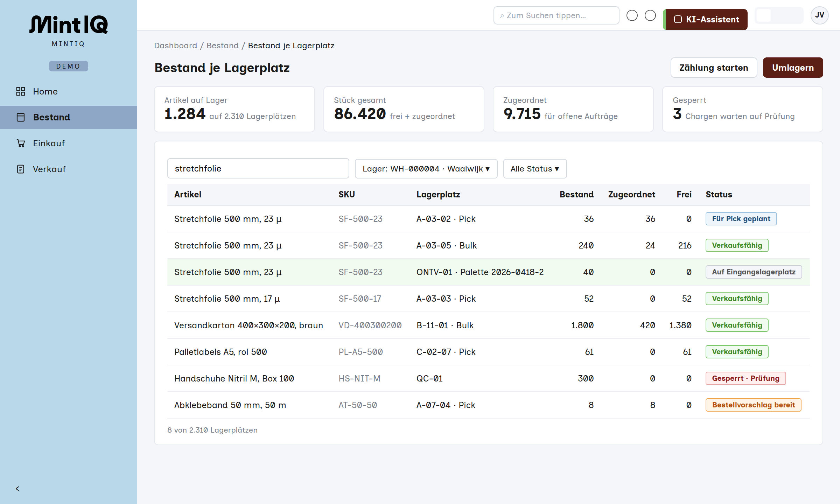Click the Einkauf shopping cart icon
Viewport: 840px width, 504px height.
pyautogui.click(x=21, y=143)
